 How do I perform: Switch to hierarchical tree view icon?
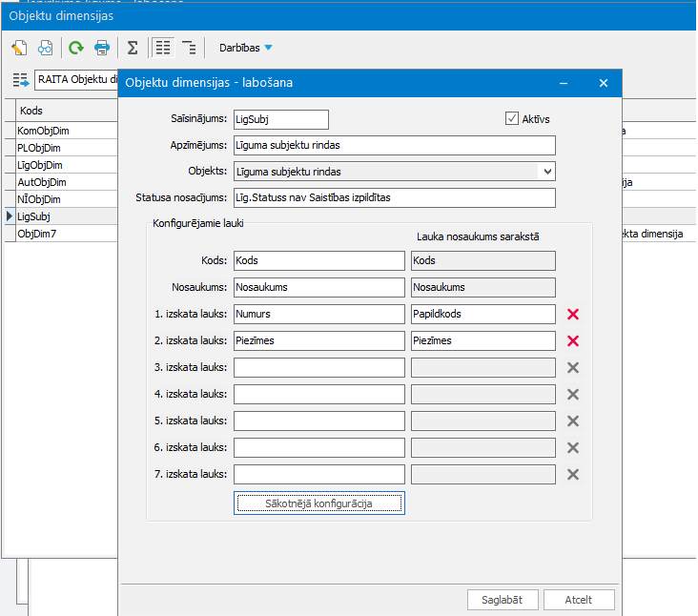click(189, 48)
